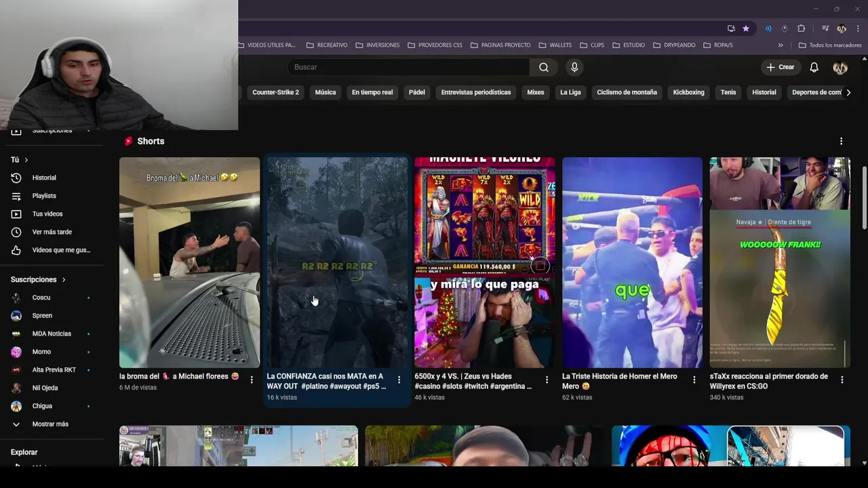The width and height of the screenshot is (868, 488).
Task: Open options for sTaXx reacciona short
Action: [842, 380]
